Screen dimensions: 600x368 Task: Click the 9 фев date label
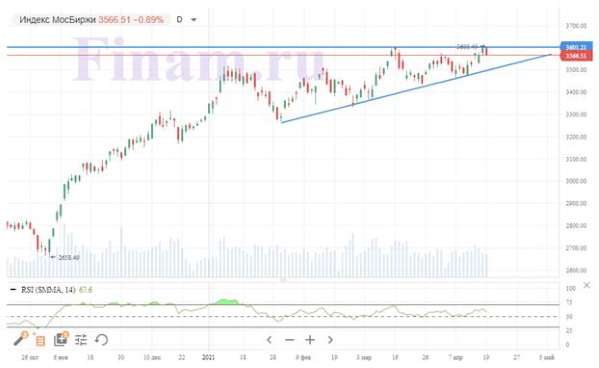[303, 358]
